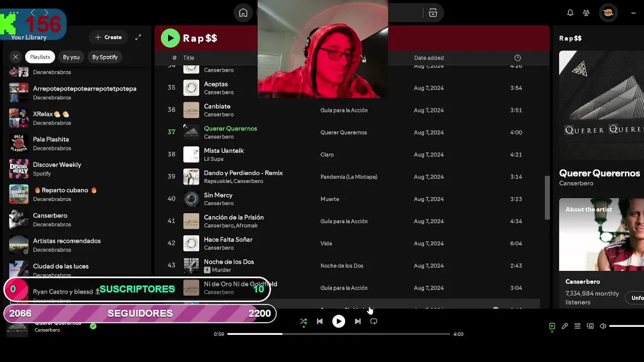Open the Rapsusklei artist link

217,181
